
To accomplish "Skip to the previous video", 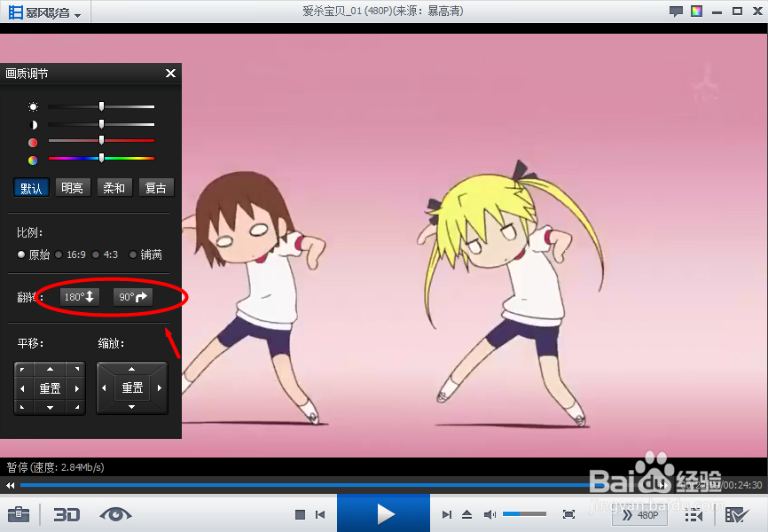I will tap(320, 514).
